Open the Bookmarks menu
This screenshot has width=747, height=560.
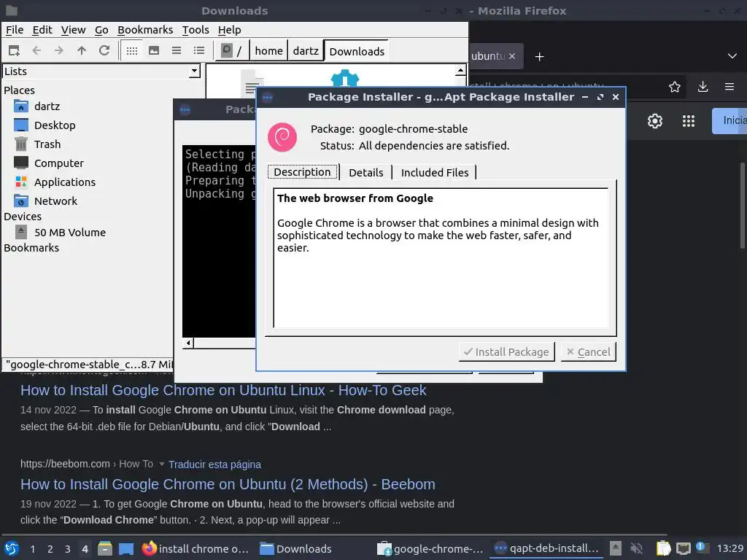[x=145, y=30]
